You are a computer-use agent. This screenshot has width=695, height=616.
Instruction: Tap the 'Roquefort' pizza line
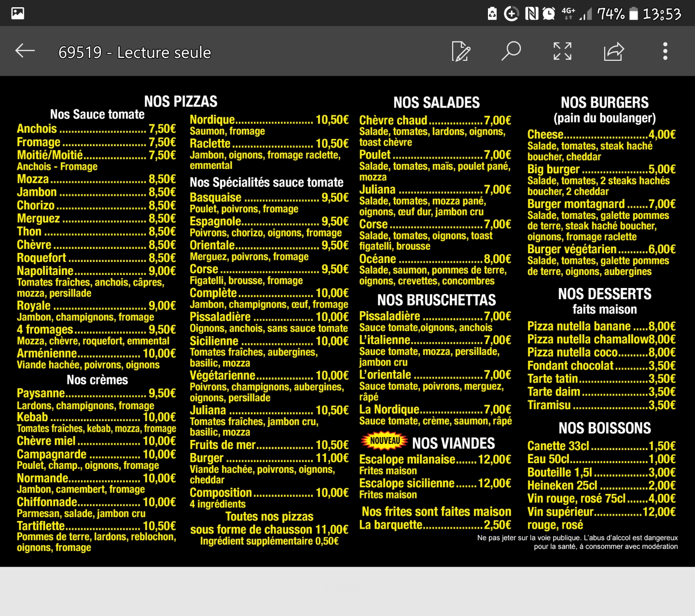click(97, 258)
